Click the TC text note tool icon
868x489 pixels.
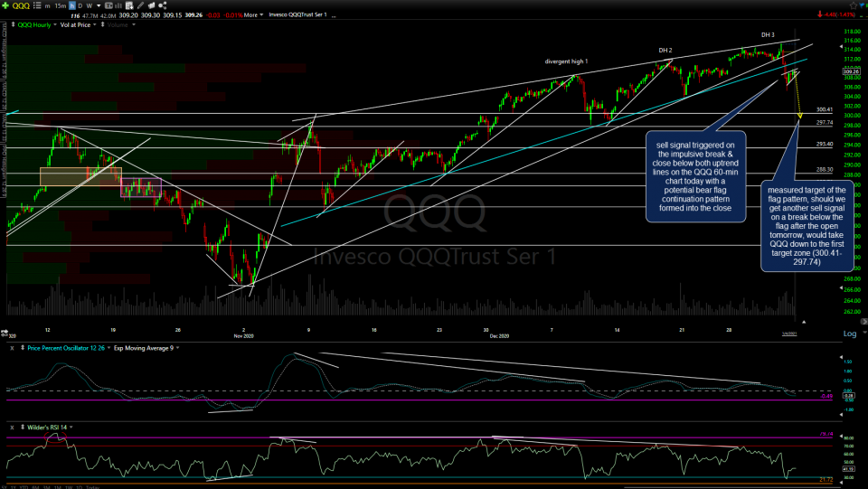pyautogui.click(x=108, y=5)
